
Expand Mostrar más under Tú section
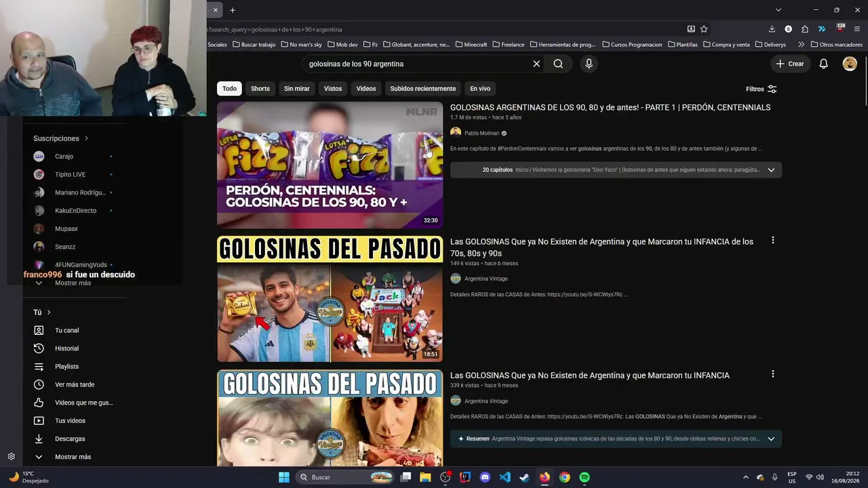tap(73, 457)
